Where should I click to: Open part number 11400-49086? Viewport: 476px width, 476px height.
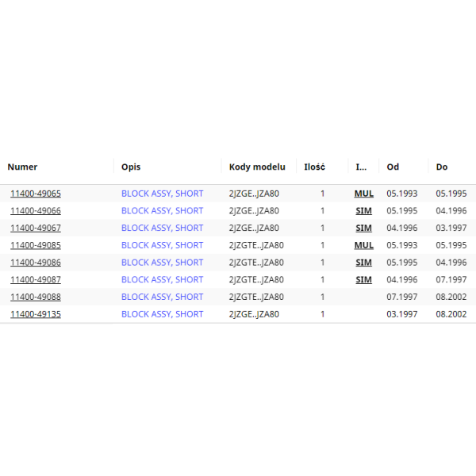(x=36, y=263)
